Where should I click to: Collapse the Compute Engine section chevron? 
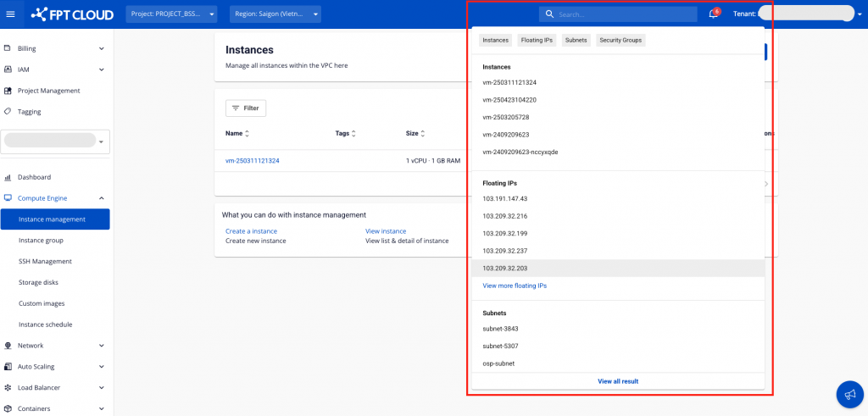(x=102, y=198)
